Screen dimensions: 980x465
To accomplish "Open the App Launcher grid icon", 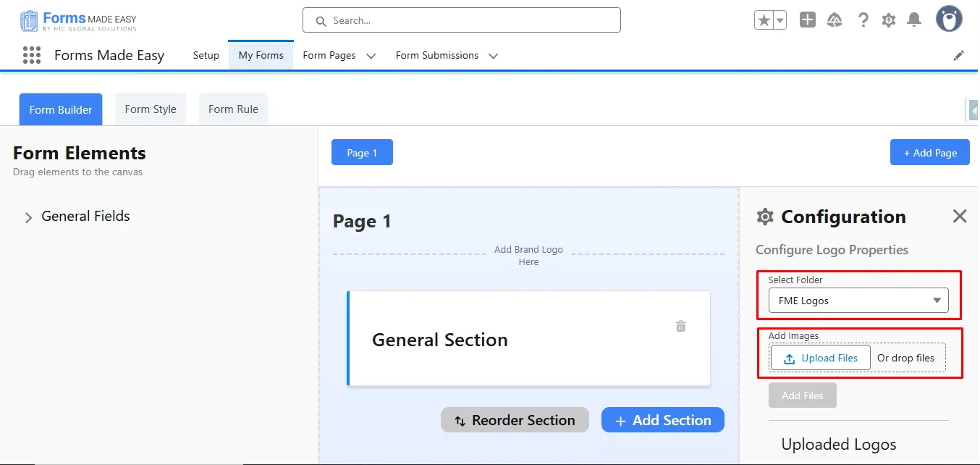I will click(x=31, y=56).
